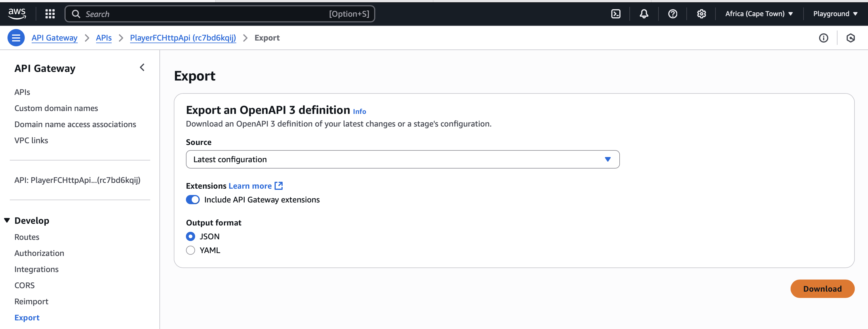Select Export in the sidebar
Screen dimensions: 868x329
(x=27, y=317)
